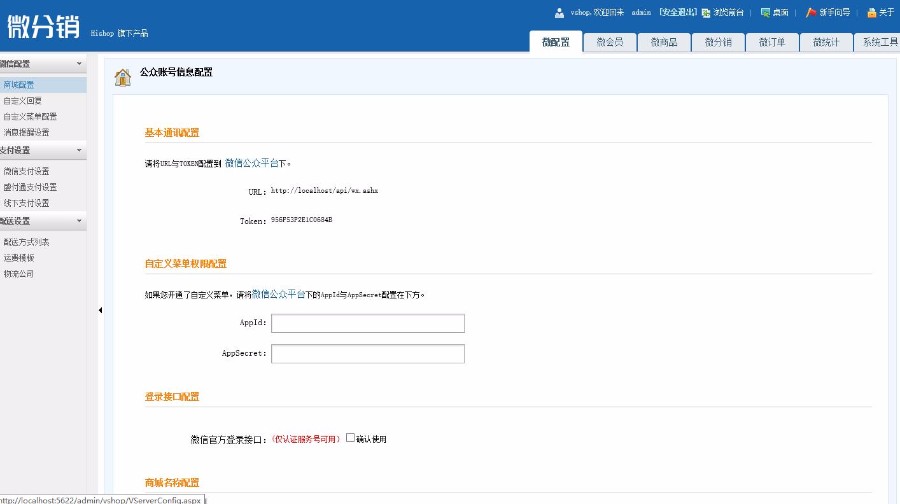Click the red 仅认证服务号可用 note
Screen dimensions: 900x504
coord(306,439)
